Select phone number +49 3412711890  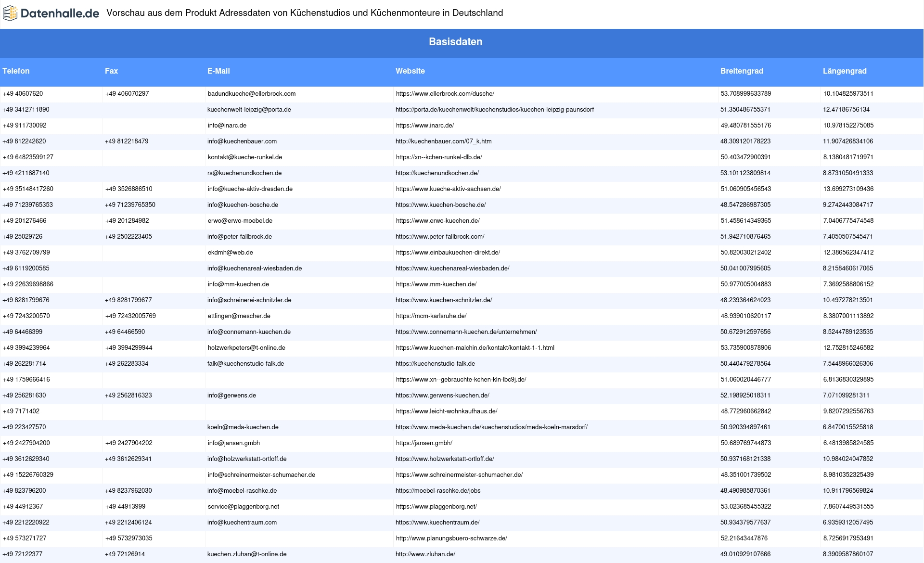click(x=26, y=110)
